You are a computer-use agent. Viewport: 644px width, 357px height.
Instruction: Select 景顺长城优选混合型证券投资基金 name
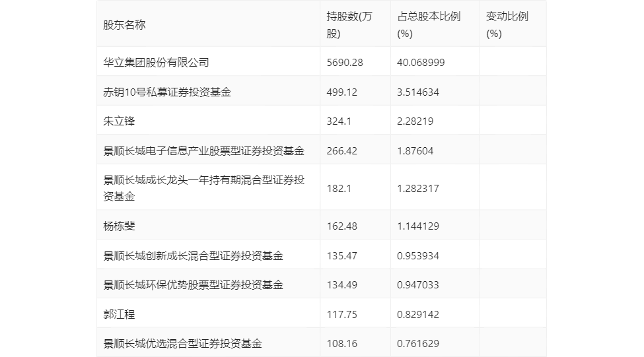[x=183, y=343]
